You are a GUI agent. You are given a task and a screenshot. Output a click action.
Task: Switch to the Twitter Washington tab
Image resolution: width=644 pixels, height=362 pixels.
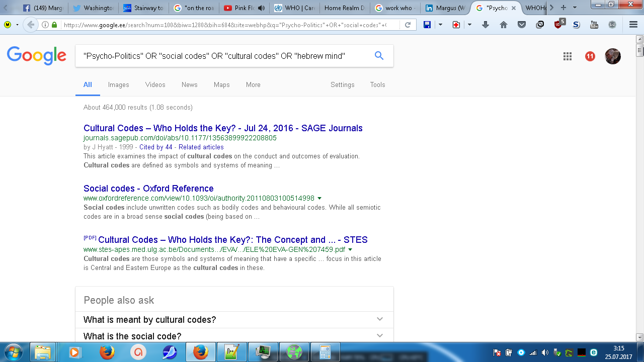click(x=93, y=8)
